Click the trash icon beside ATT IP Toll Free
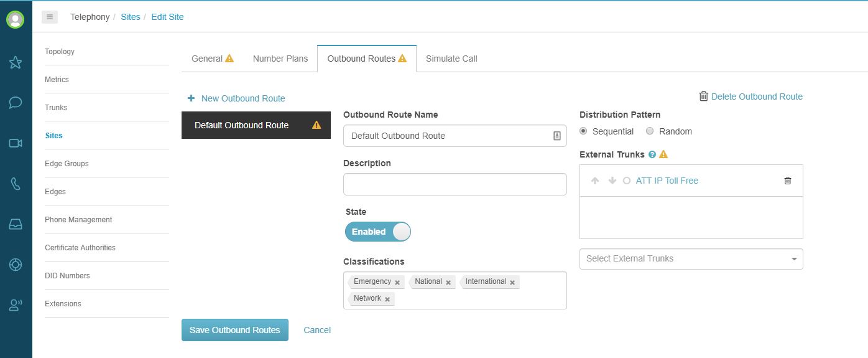 (x=788, y=181)
